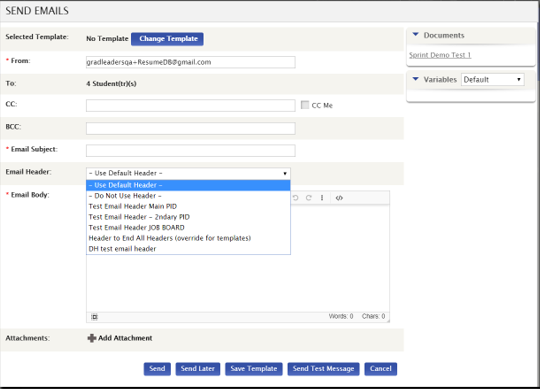Focus the BCC input field
The height and width of the screenshot is (389, 540).
(190, 128)
